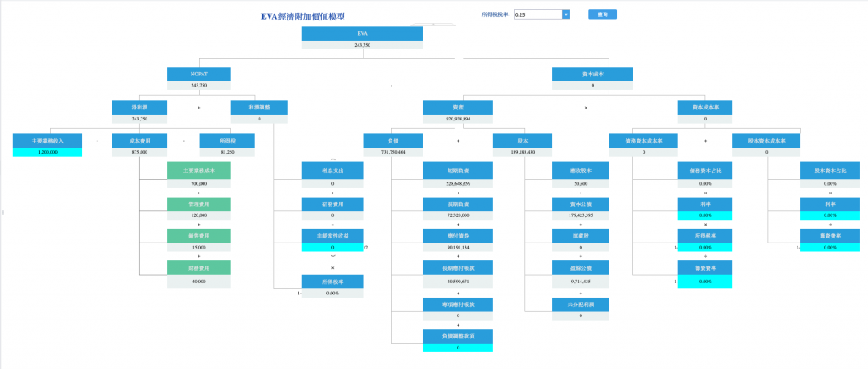The image size is (868, 369).
Task: Edit 籌資費率 value in equity cost branch
Action: pyautogui.click(x=828, y=248)
